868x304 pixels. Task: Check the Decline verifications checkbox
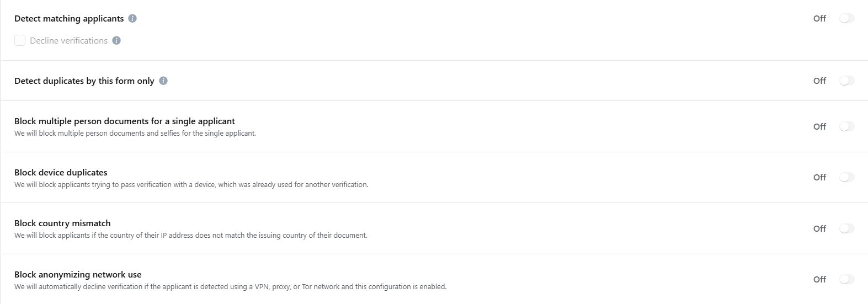click(x=20, y=40)
